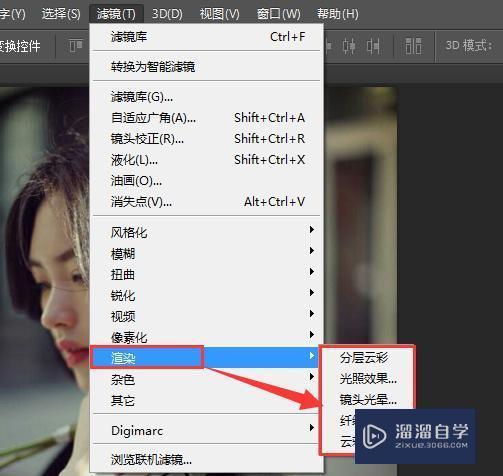This screenshot has width=503, height=476.
Task: Expand the 模糊 submenu
Action: click(x=207, y=253)
